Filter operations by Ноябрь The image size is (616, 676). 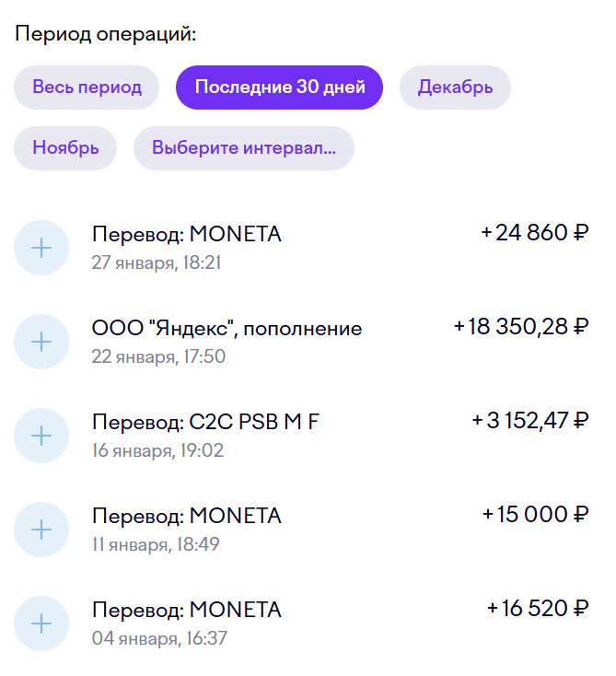click(x=65, y=148)
